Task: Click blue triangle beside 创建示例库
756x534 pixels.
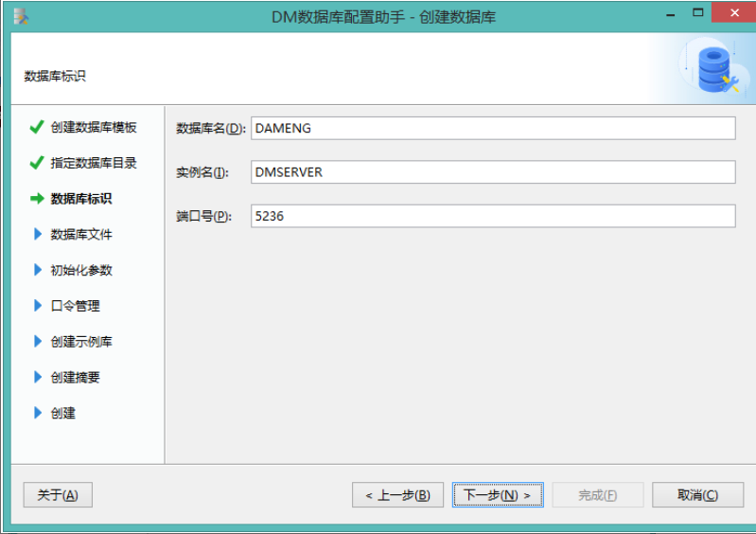Action: 38,341
